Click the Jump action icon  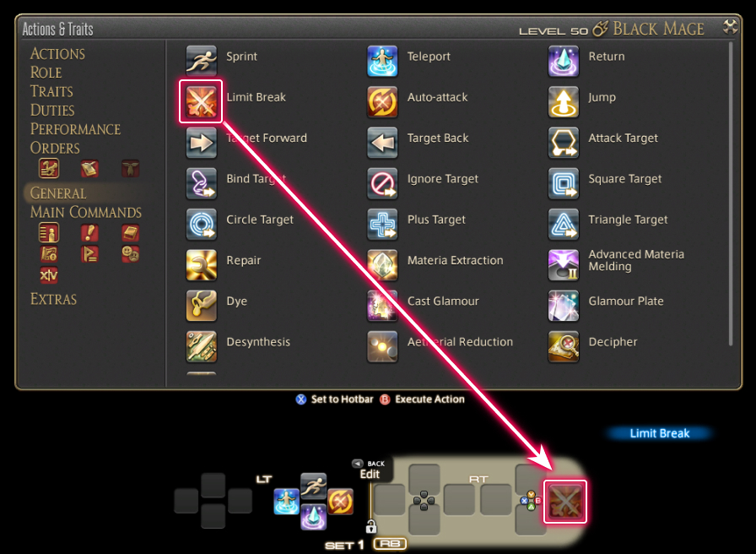(563, 102)
